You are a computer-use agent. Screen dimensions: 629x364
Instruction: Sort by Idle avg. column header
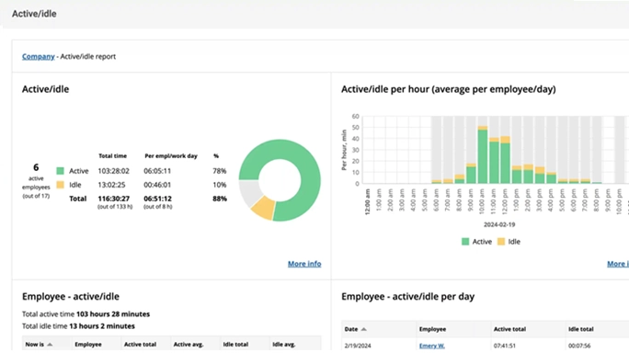(283, 345)
